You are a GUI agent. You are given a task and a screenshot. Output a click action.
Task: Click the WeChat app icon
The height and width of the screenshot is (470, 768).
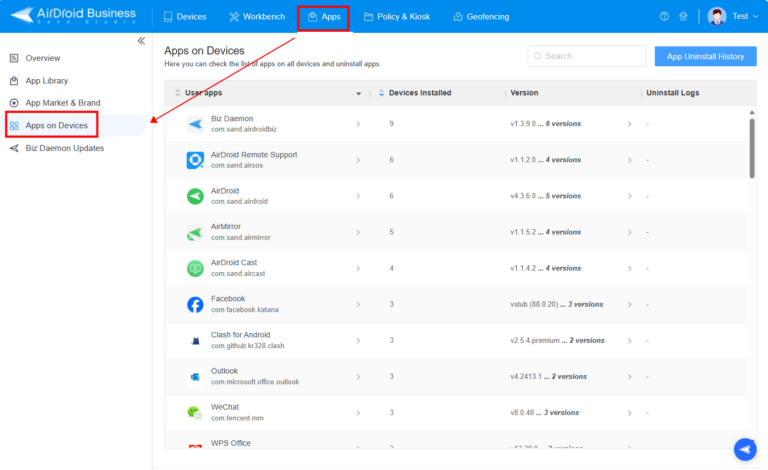195,413
